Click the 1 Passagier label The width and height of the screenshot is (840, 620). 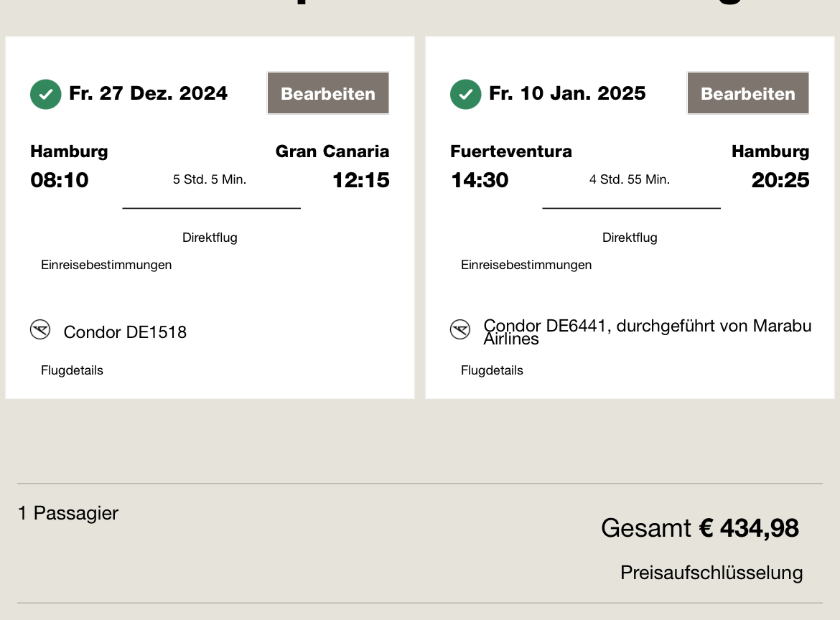pyautogui.click(x=68, y=513)
